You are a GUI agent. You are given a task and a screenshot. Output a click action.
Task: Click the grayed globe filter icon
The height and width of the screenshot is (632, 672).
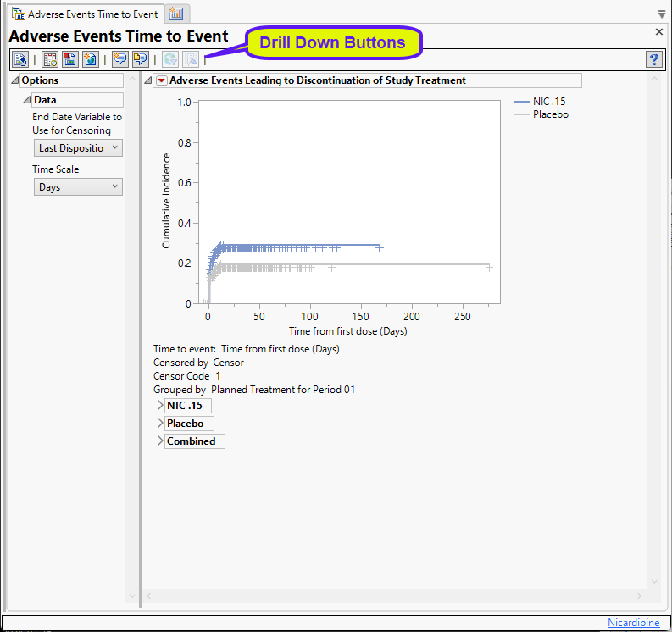point(170,59)
